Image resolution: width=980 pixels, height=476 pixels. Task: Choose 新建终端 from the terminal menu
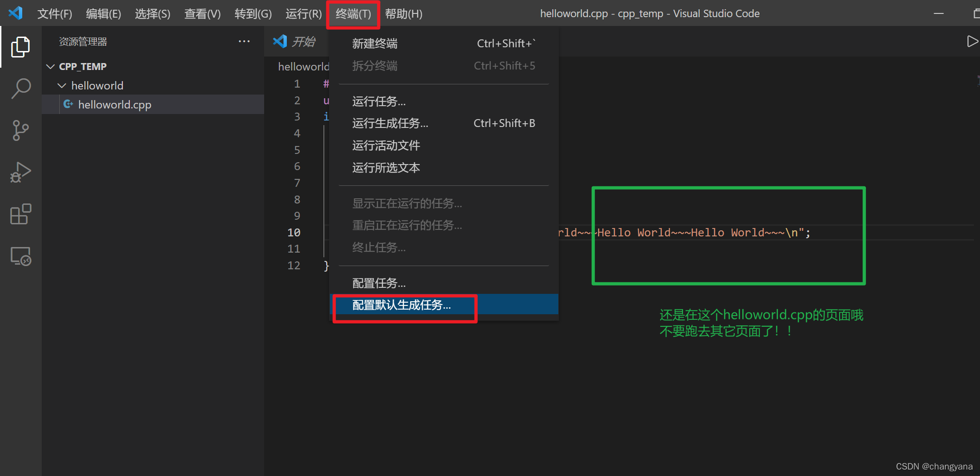coord(444,44)
